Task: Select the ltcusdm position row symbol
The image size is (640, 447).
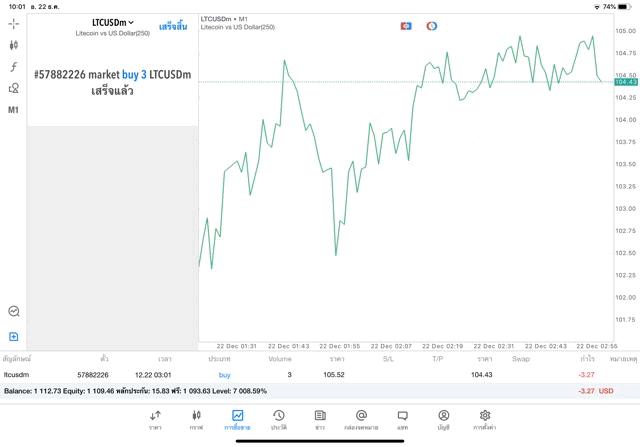Action: [16, 375]
